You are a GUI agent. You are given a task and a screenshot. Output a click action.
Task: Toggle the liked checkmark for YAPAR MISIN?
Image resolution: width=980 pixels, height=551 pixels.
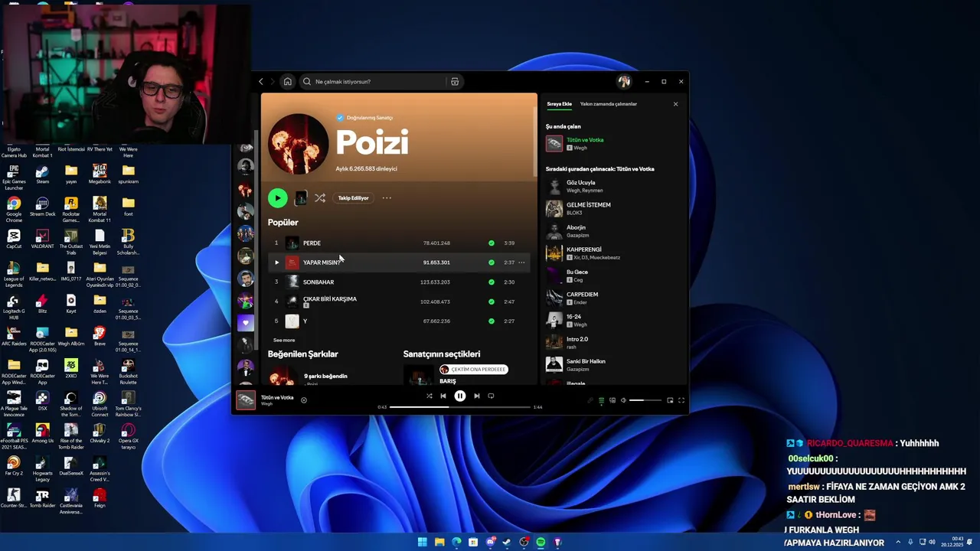pyautogui.click(x=492, y=262)
